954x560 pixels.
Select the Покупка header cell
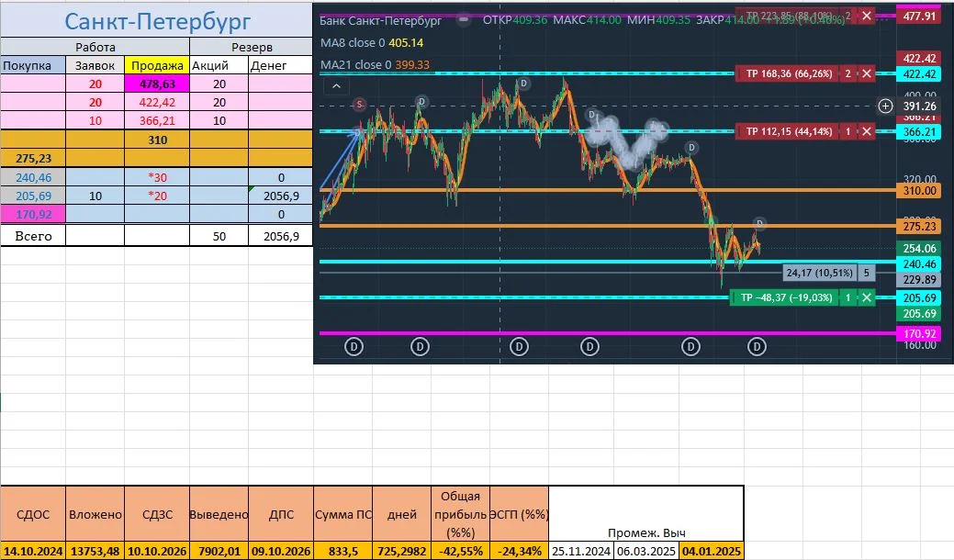click(x=33, y=65)
